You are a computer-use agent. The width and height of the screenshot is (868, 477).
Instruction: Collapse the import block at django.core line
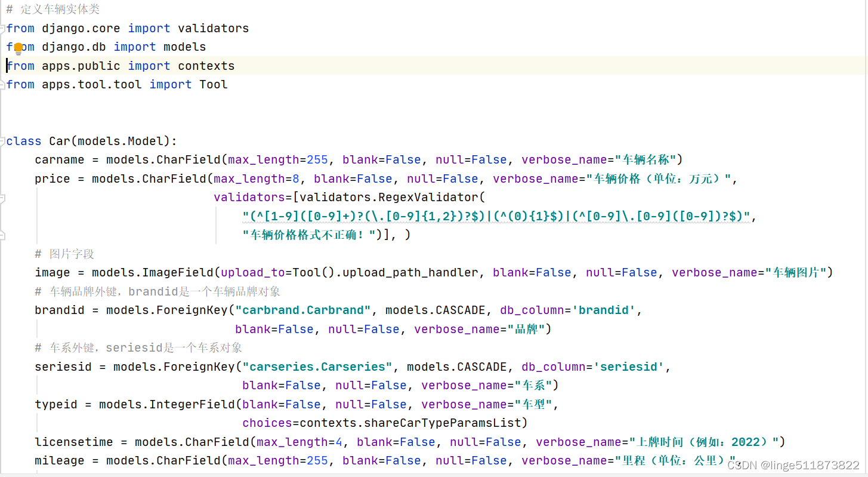coord(2,28)
